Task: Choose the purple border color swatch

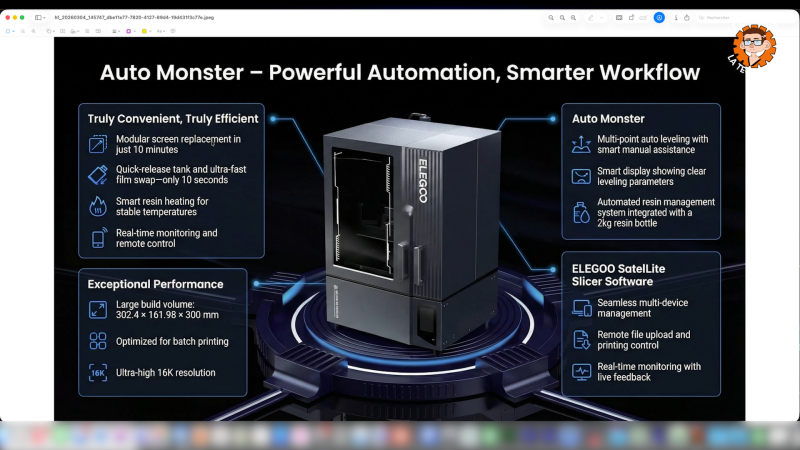Action: [129, 31]
